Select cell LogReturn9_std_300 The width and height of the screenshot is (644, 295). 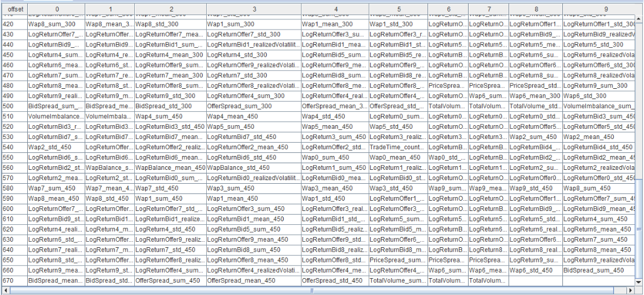[171, 96]
